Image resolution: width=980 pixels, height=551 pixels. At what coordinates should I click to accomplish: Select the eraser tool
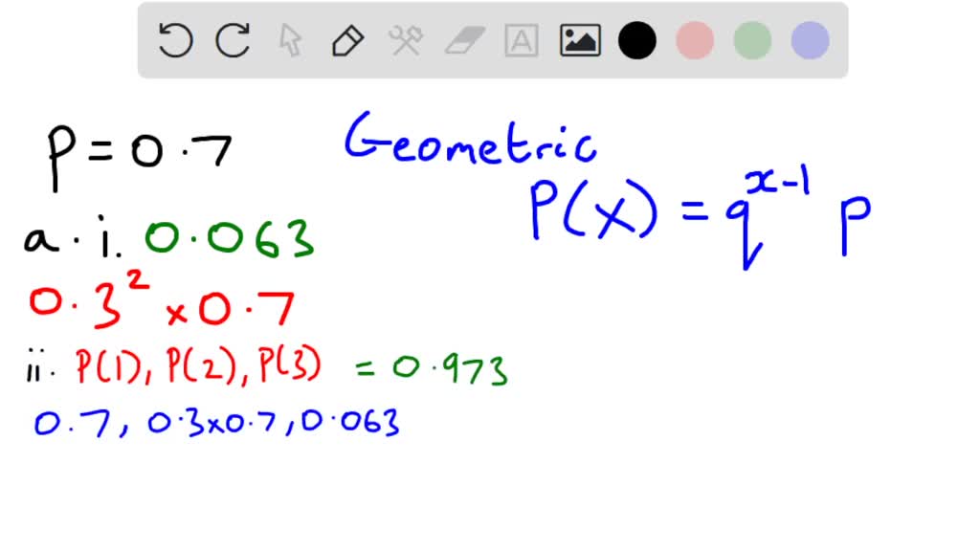(x=464, y=40)
